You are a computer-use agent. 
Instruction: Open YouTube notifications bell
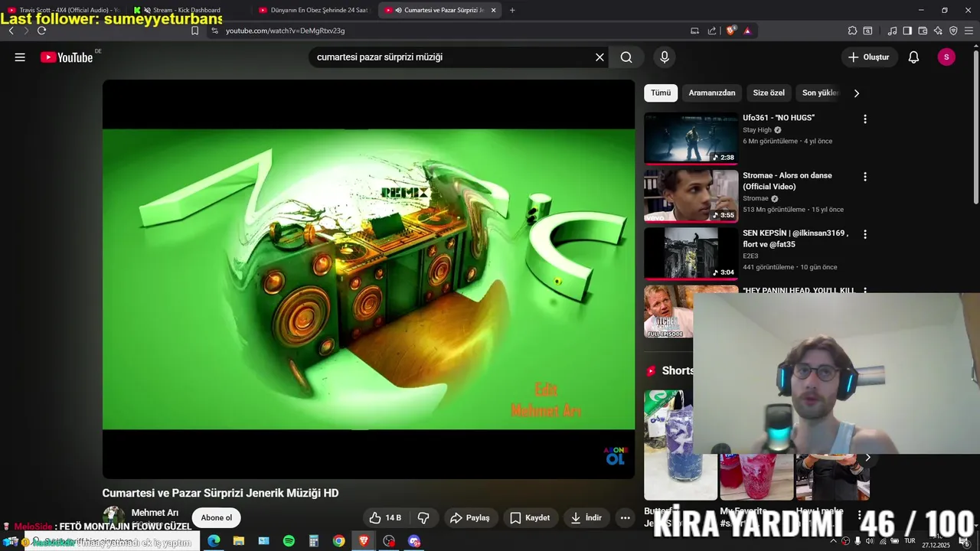pyautogui.click(x=913, y=57)
